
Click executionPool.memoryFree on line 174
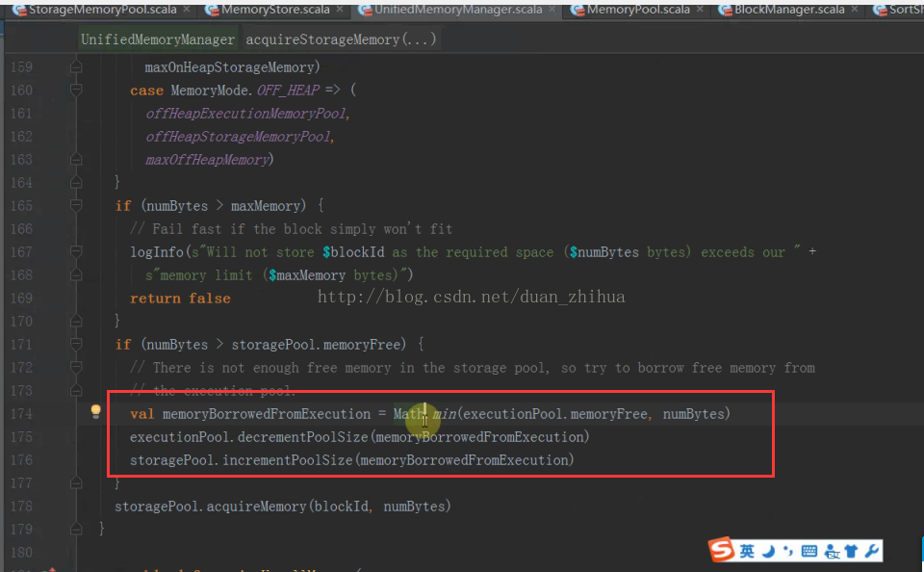click(x=555, y=414)
